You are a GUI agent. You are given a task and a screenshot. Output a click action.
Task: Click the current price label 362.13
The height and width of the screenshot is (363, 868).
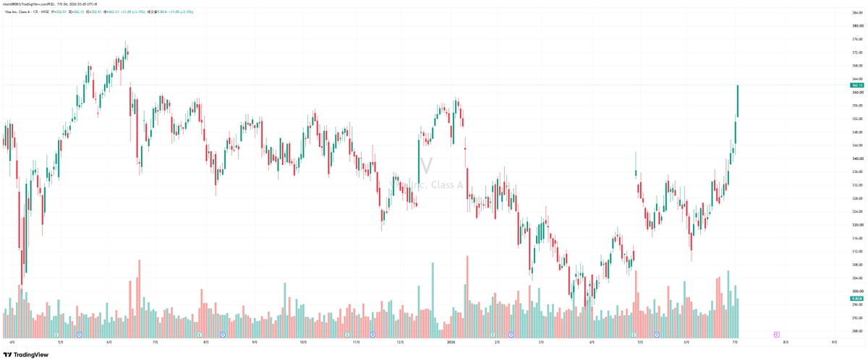coord(857,85)
